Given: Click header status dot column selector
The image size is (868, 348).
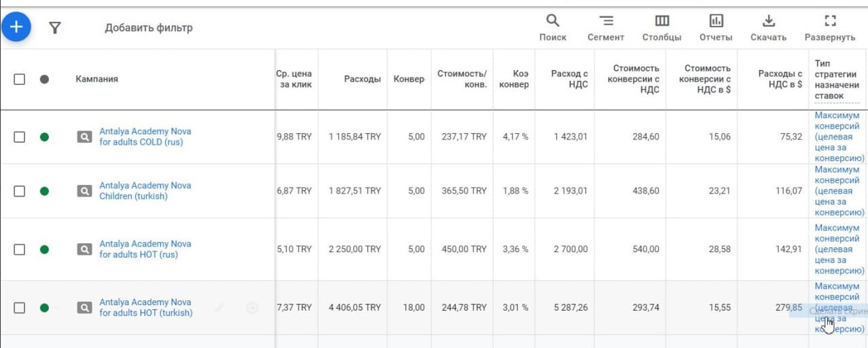Looking at the screenshot, I should (x=44, y=79).
